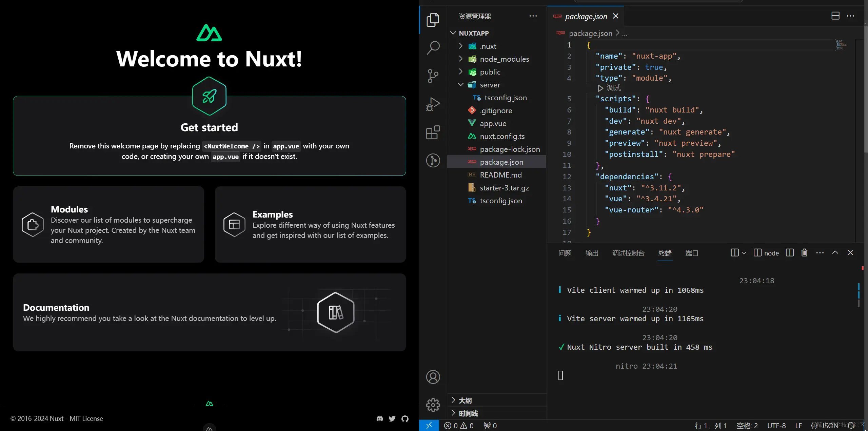Open starter-3.tar.gz in explorer

497,188
